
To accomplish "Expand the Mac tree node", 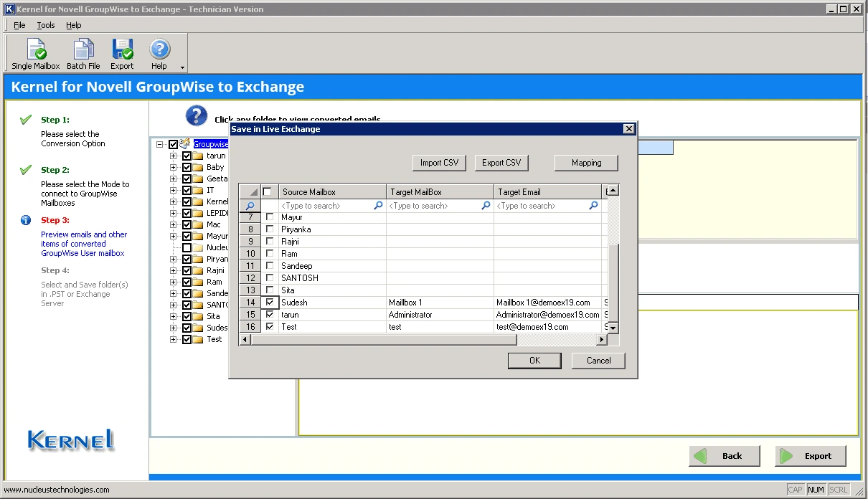I will pyautogui.click(x=173, y=224).
